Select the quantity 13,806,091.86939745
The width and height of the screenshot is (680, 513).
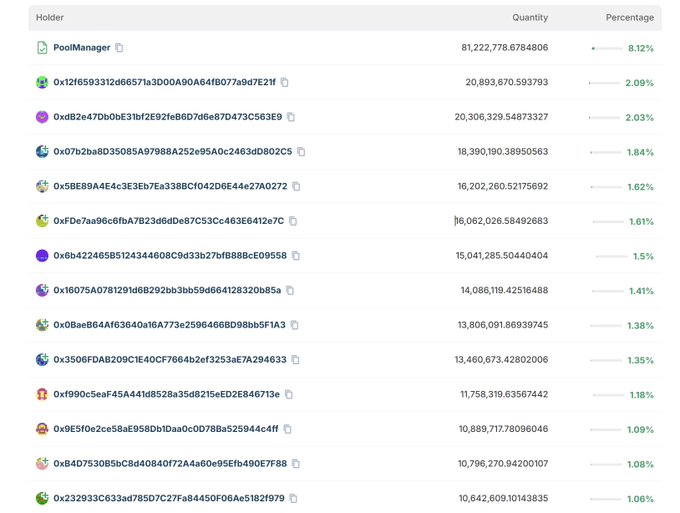[503, 325]
